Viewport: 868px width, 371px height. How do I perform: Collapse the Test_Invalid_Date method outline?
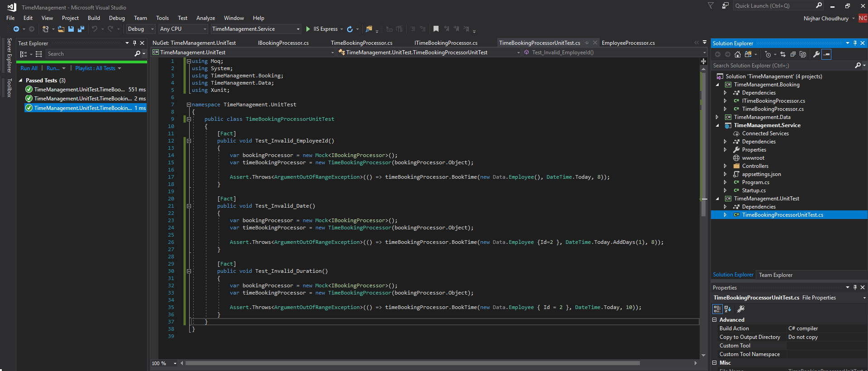click(x=189, y=206)
